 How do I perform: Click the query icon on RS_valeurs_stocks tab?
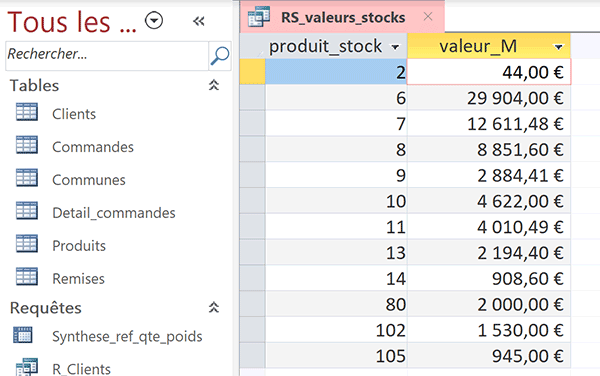[x=259, y=17]
